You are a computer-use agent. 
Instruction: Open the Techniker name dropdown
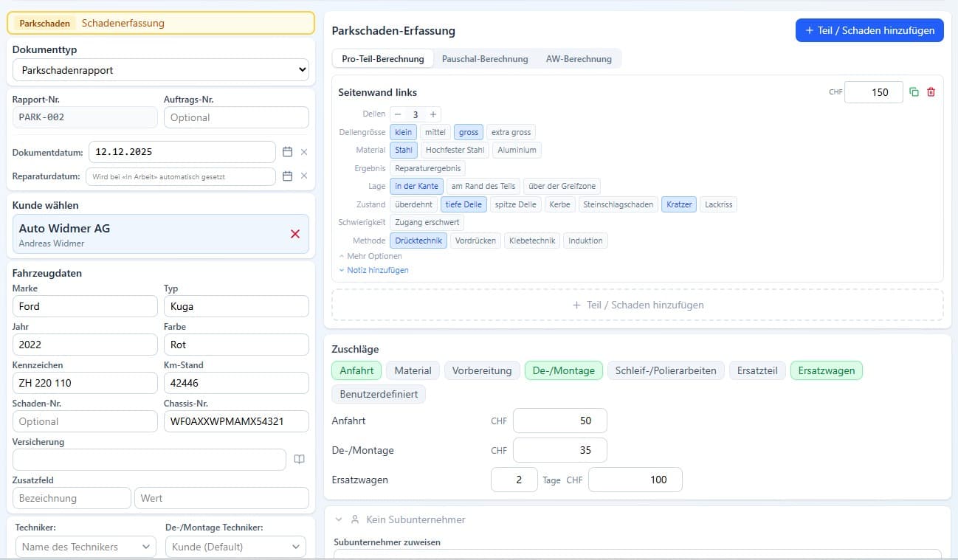pos(85,547)
